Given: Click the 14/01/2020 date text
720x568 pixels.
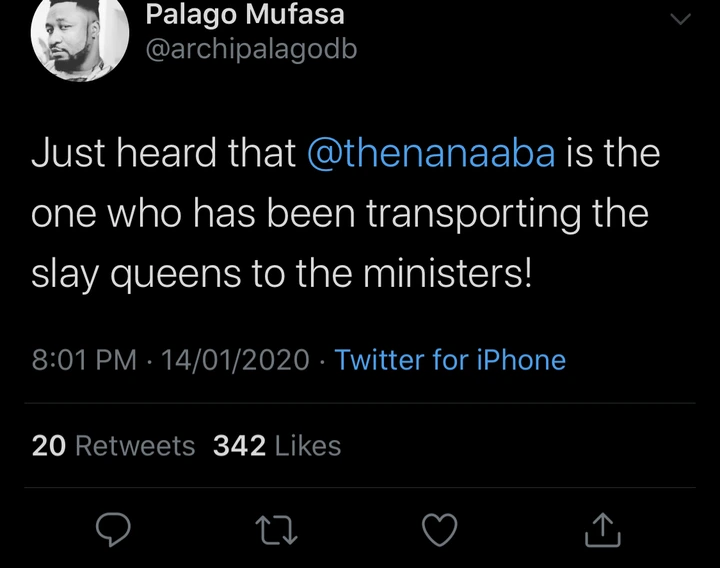Looking at the screenshot, I should (x=235, y=360).
